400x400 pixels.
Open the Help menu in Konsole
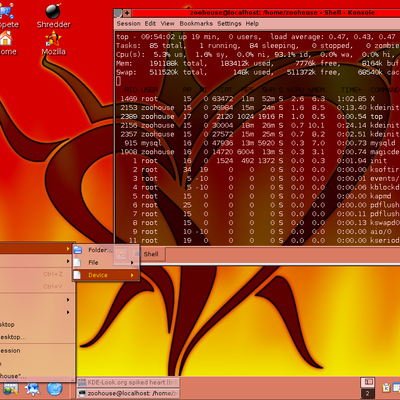click(252, 24)
